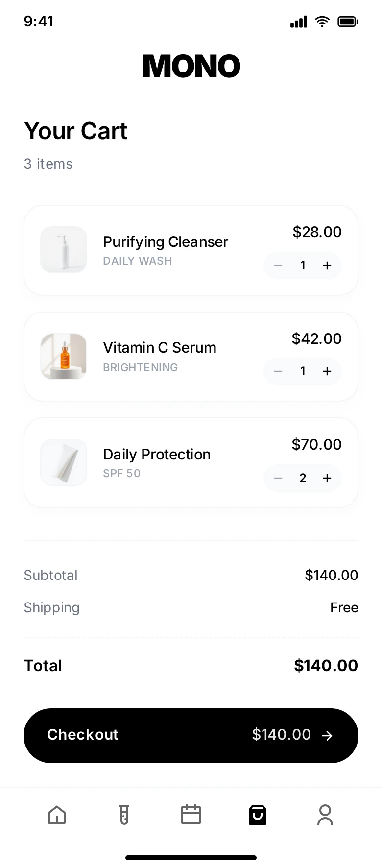Open the test tube products tab
Screen dimensions: 382x868
[124, 815]
